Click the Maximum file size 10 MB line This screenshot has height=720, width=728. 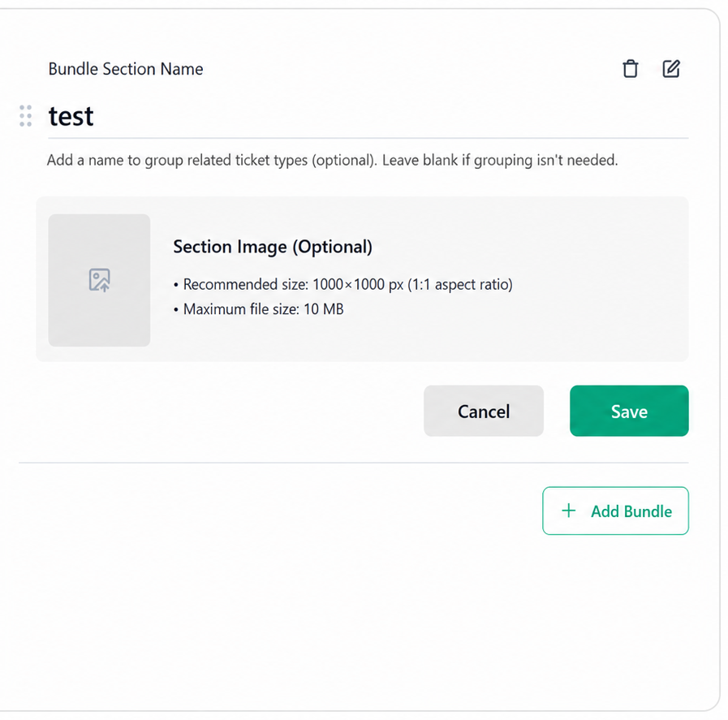point(259,309)
